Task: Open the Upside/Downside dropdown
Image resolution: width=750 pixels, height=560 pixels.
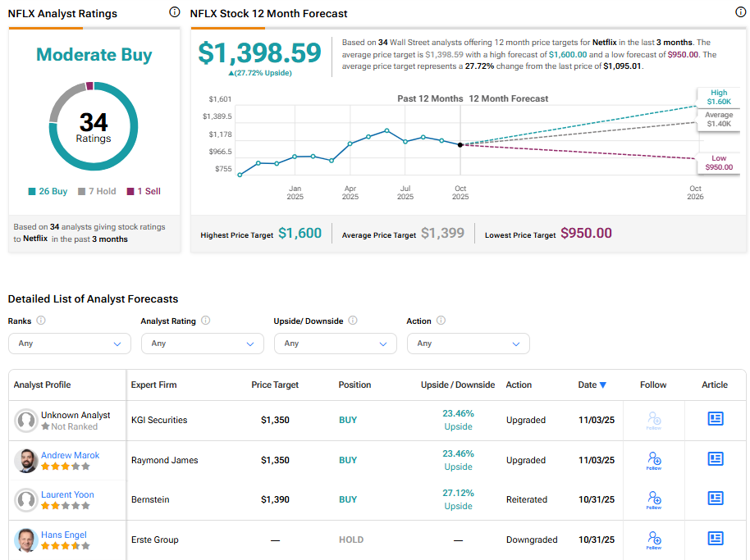Action: coord(336,344)
